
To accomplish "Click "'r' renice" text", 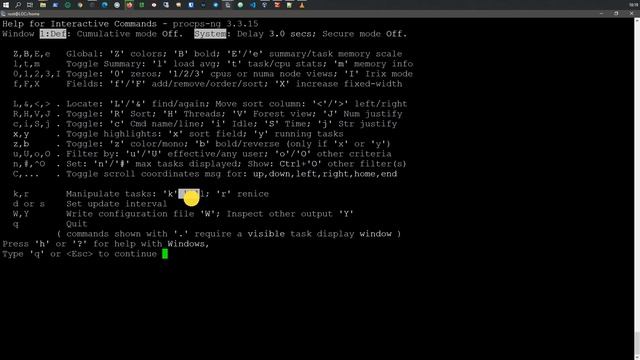I will 242,194.
